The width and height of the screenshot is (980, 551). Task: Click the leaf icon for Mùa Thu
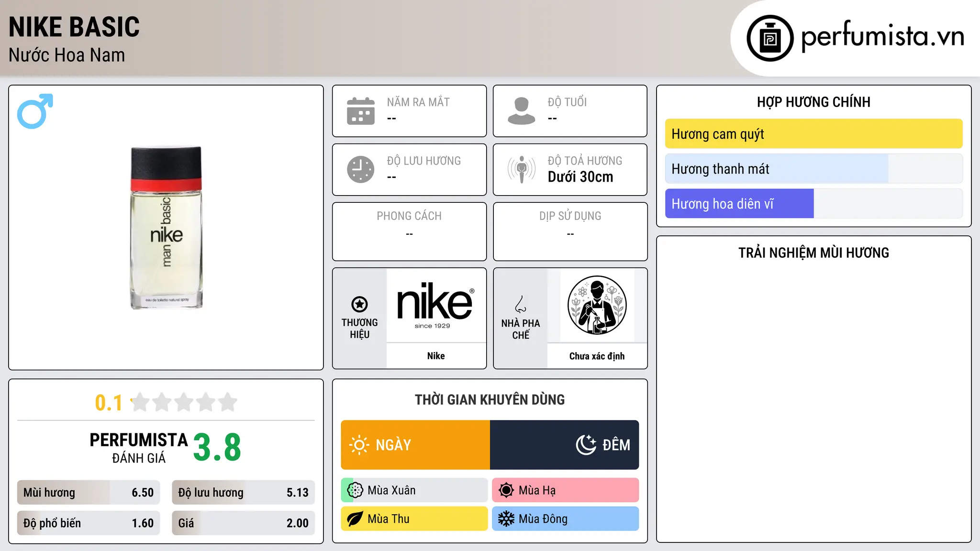(355, 519)
